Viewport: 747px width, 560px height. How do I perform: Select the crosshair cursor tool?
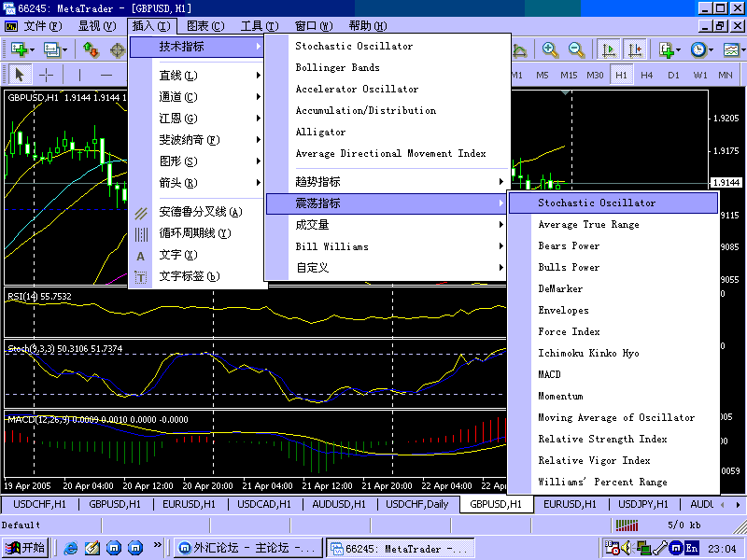pos(46,75)
